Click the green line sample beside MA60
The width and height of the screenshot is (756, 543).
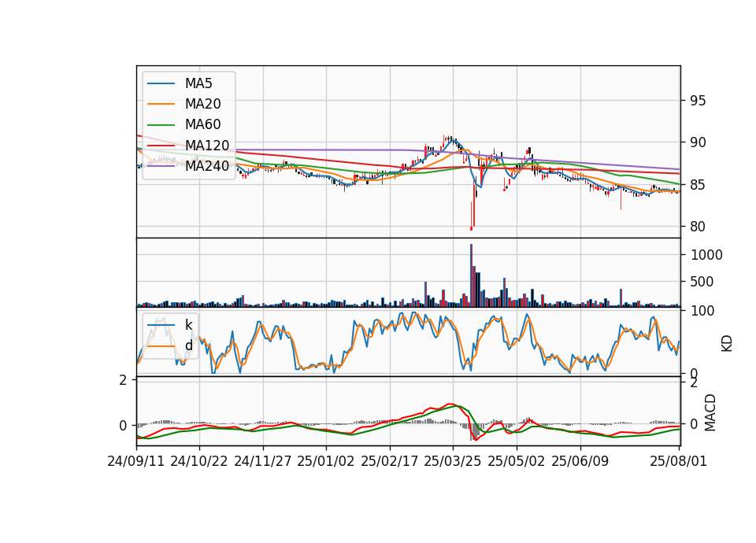click(x=161, y=125)
